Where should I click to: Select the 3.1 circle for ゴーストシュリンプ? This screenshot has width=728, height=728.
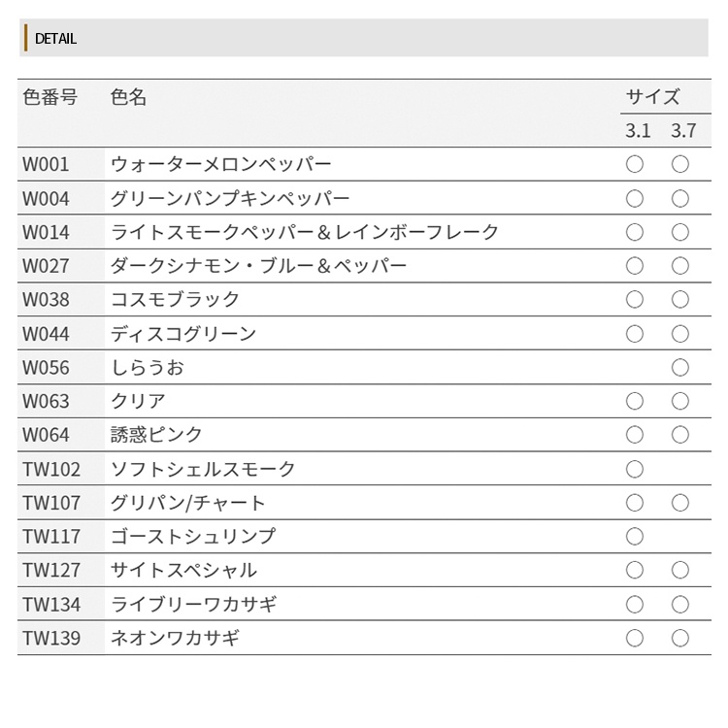click(635, 536)
